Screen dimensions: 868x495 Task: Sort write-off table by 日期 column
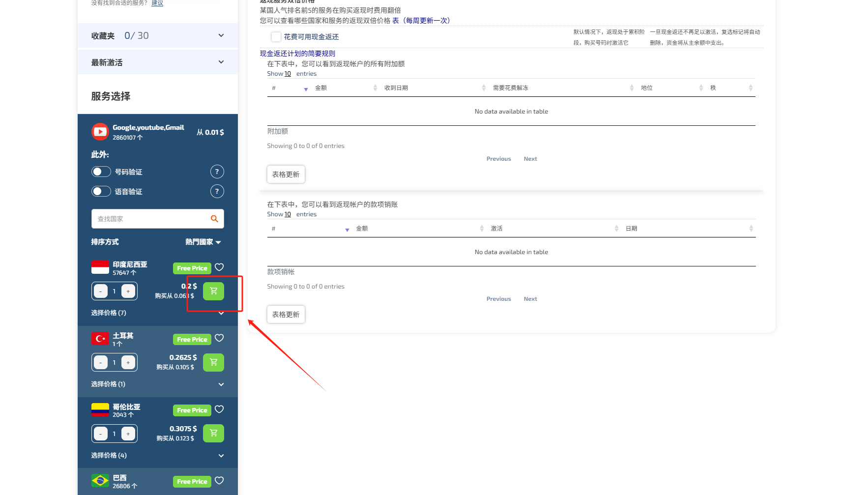click(x=689, y=229)
